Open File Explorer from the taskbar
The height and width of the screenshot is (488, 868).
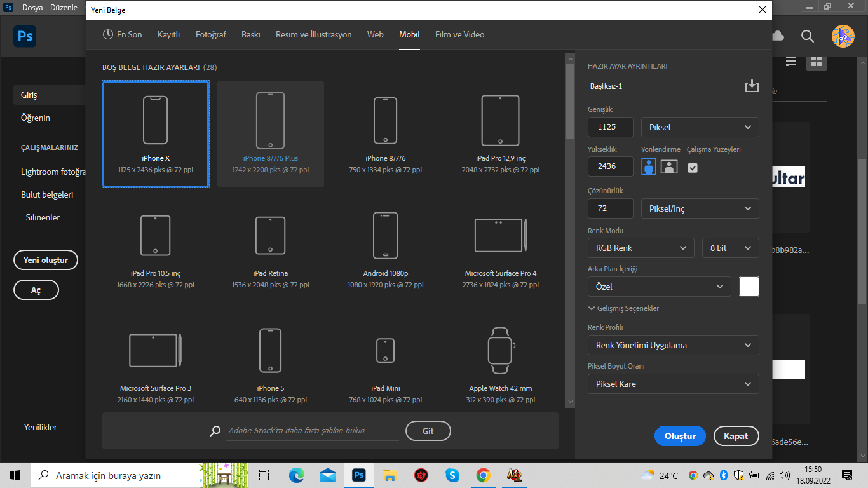tap(390, 475)
